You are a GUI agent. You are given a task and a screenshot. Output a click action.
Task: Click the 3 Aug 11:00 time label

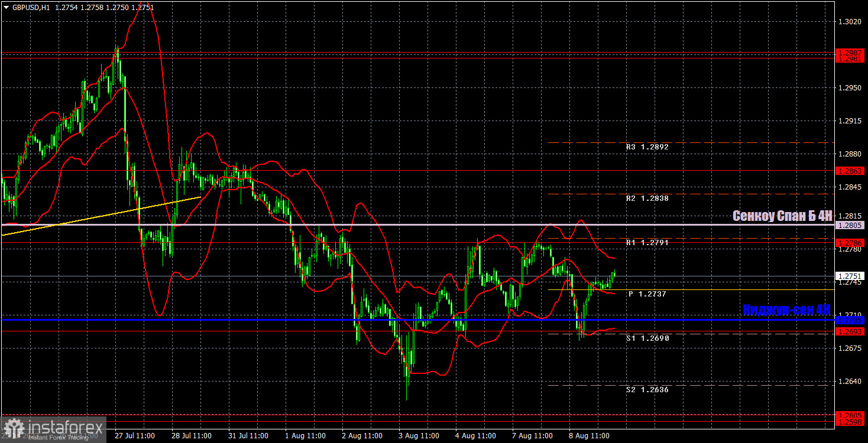(419, 436)
